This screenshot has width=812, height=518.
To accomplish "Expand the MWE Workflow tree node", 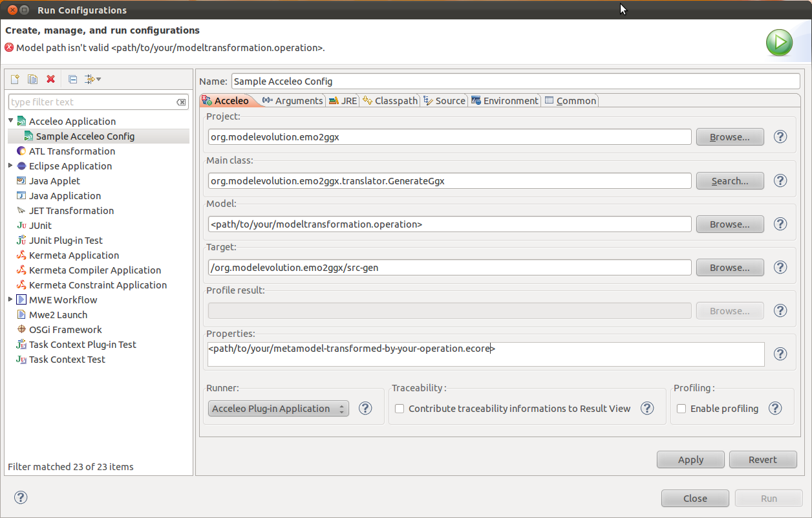I will [x=11, y=299].
